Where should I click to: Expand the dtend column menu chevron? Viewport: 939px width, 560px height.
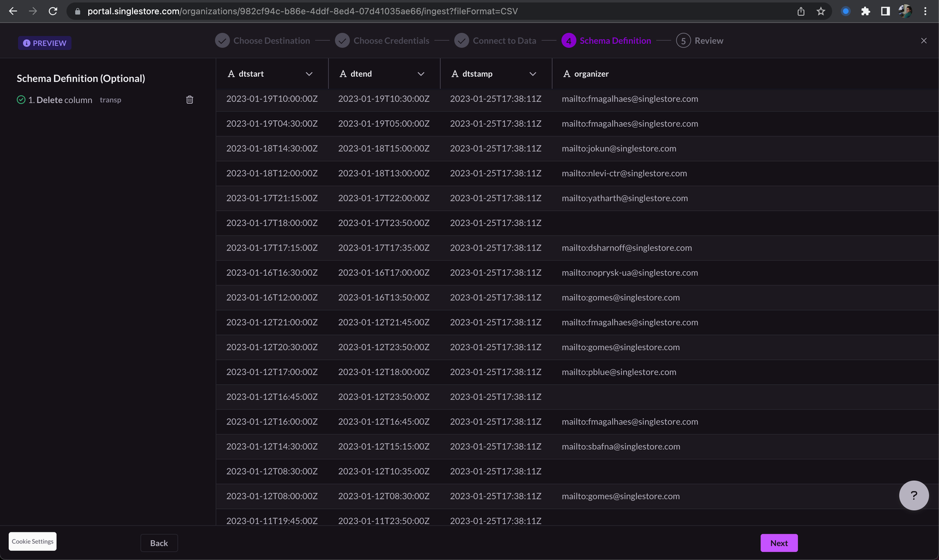coord(421,74)
